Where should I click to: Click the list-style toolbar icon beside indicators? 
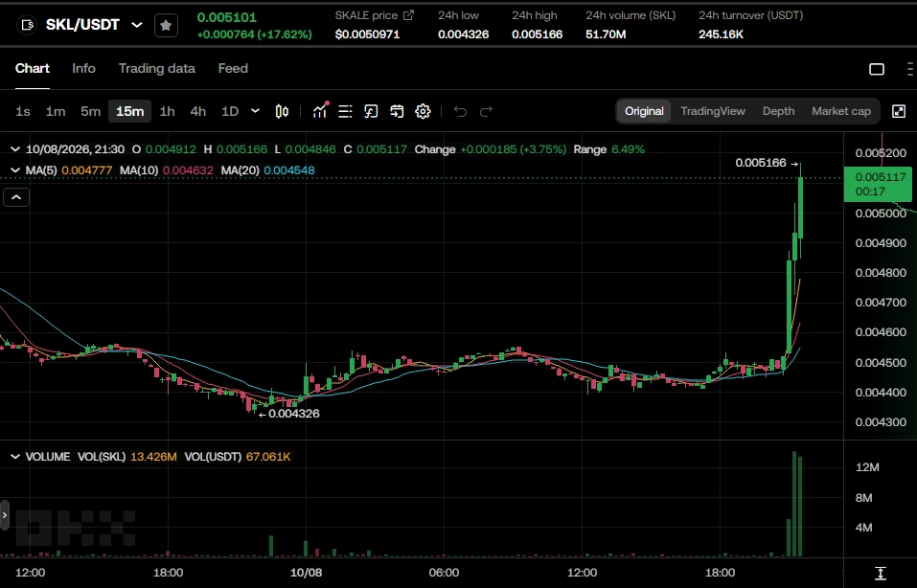[x=345, y=111]
